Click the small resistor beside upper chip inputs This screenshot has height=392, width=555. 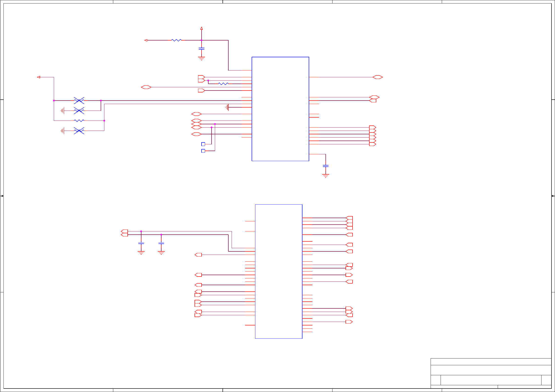point(223,84)
